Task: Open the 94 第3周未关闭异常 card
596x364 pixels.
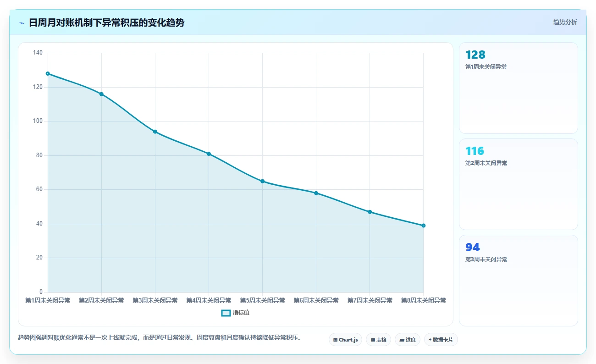Action: [x=518, y=281]
